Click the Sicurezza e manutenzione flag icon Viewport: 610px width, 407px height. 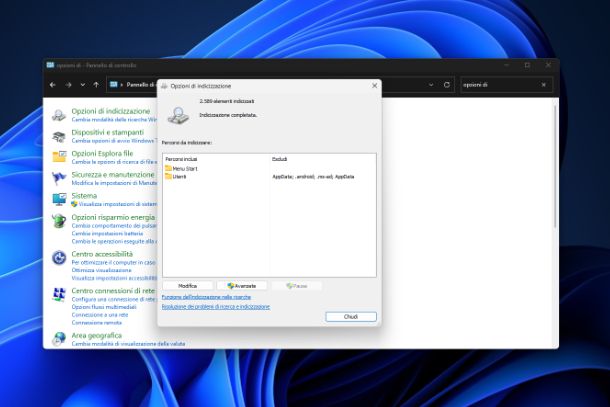click(x=59, y=178)
